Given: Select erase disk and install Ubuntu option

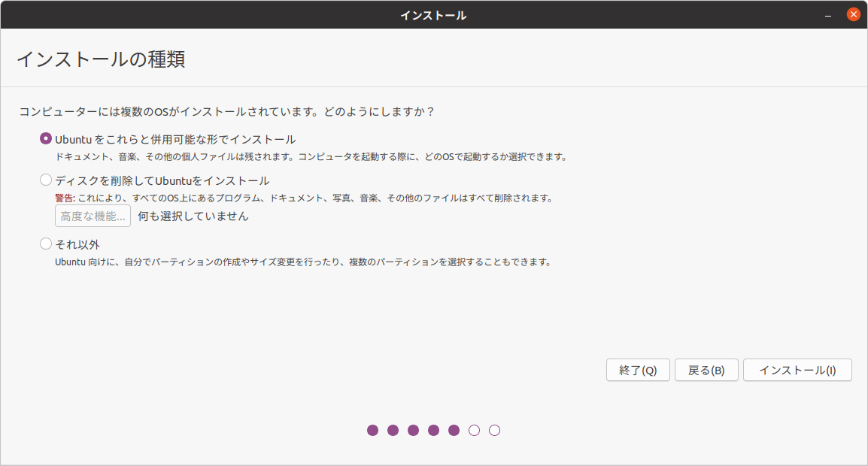Looking at the screenshot, I should [46, 180].
